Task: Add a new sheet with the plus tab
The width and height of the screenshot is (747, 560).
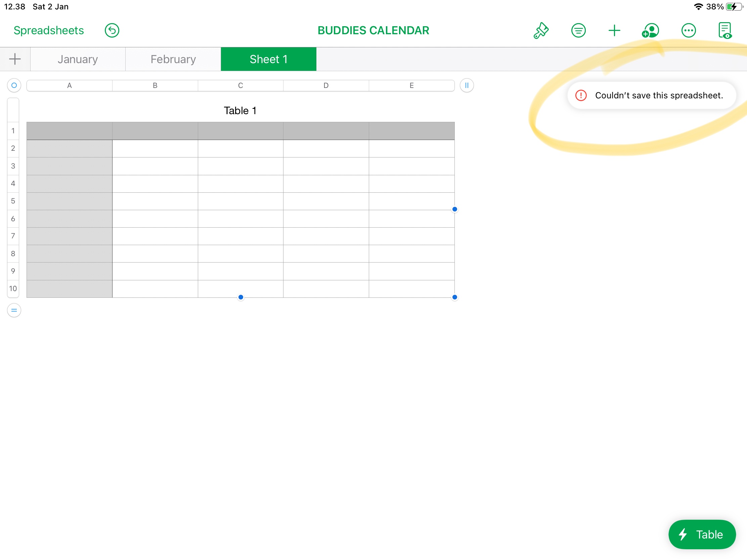Action: (15, 59)
